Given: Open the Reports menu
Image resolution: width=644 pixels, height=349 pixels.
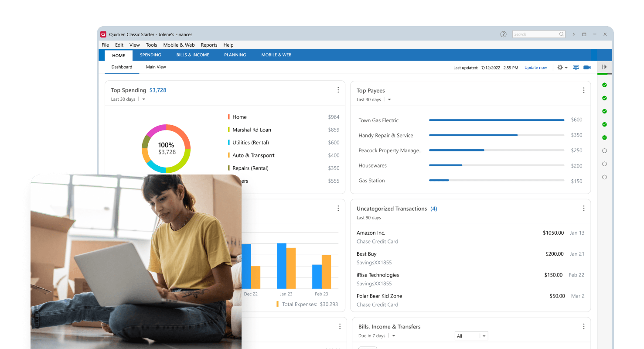Looking at the screenshot, I should (x=209, y=45).
